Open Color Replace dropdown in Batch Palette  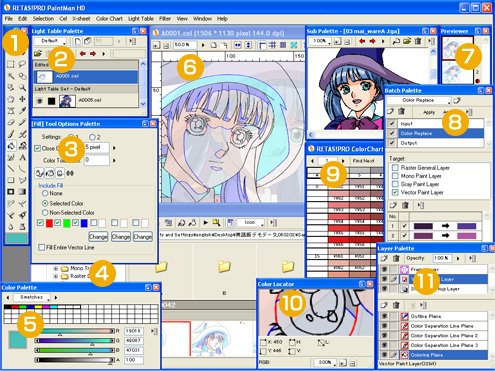point(419,100)
